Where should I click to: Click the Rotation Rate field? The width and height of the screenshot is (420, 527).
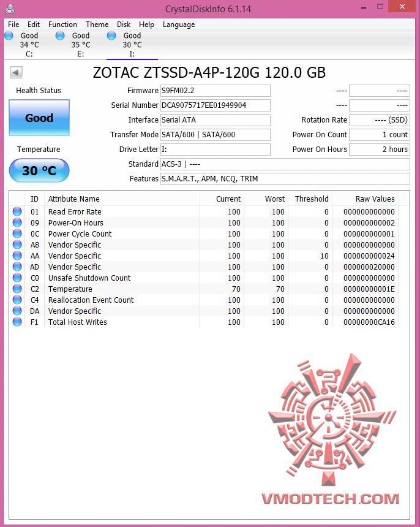380,120
